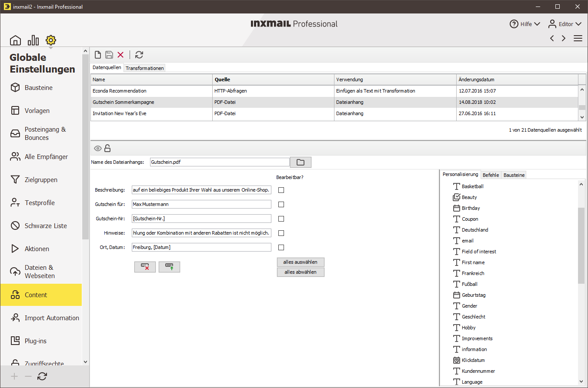Screen dimensions: 588x388
Task: Switch to the Bausteine tab in right panel
Action: click(x=514, y=175)
